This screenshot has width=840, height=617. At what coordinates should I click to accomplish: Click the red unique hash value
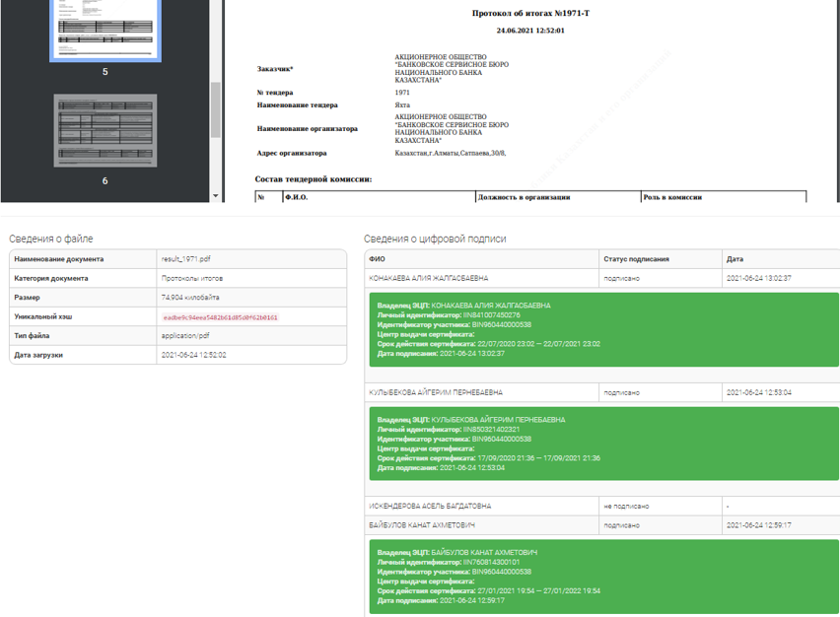pos(220,317)
